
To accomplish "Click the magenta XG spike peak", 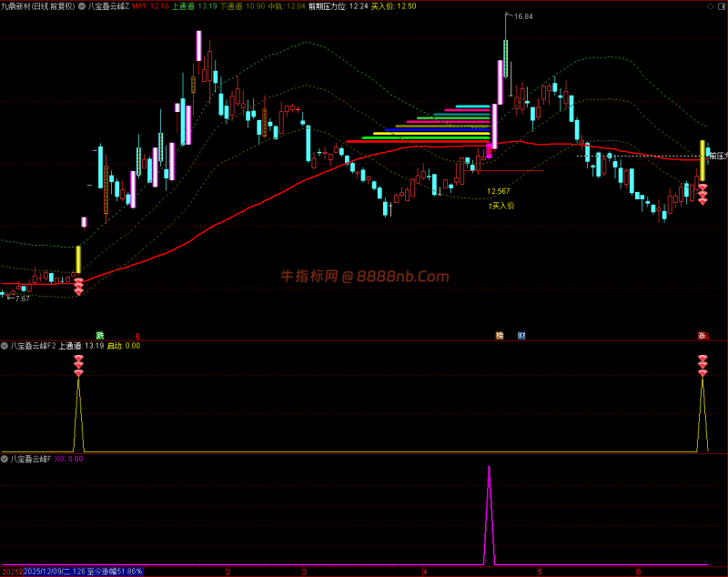I will [489, 468].
